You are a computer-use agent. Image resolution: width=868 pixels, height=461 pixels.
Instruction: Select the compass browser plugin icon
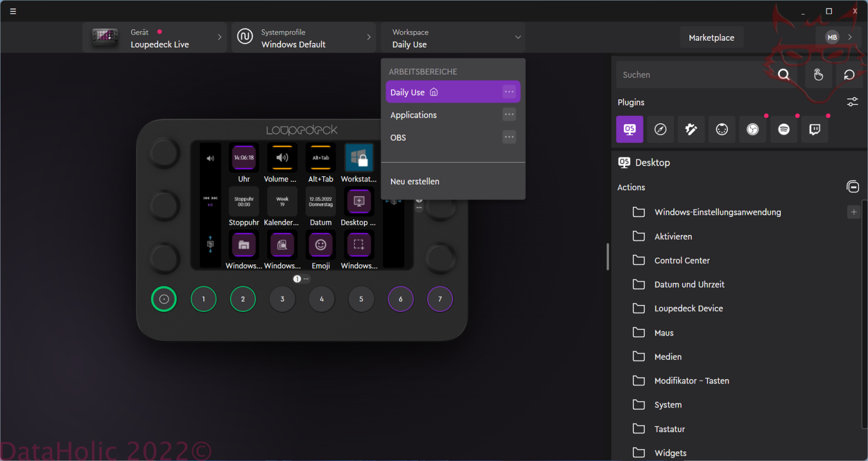coord(660,129)
